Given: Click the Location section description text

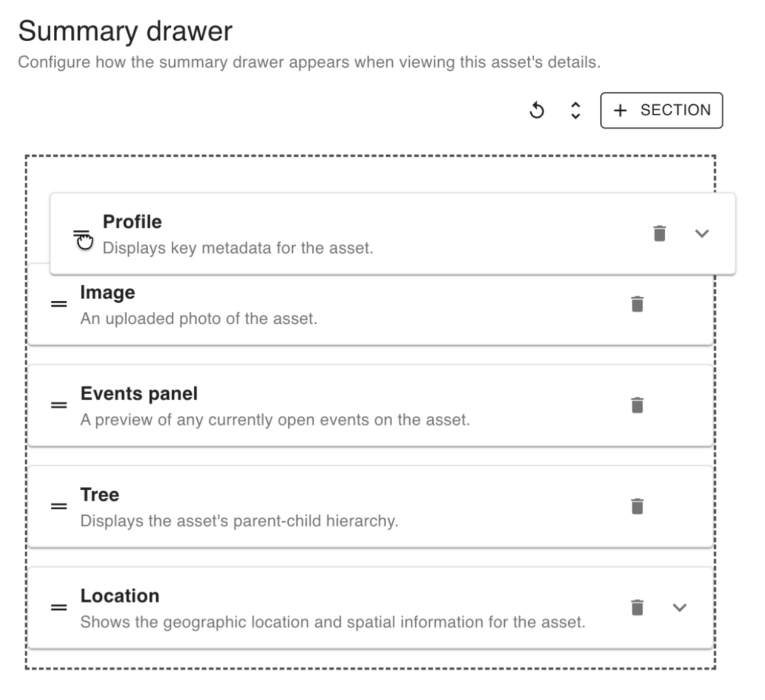Looking at the screenshot, I should point(333,622).
